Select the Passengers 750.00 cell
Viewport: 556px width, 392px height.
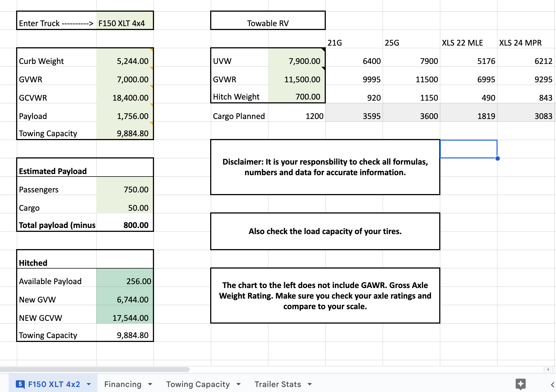pyautogui.click(x=125, y=189)
